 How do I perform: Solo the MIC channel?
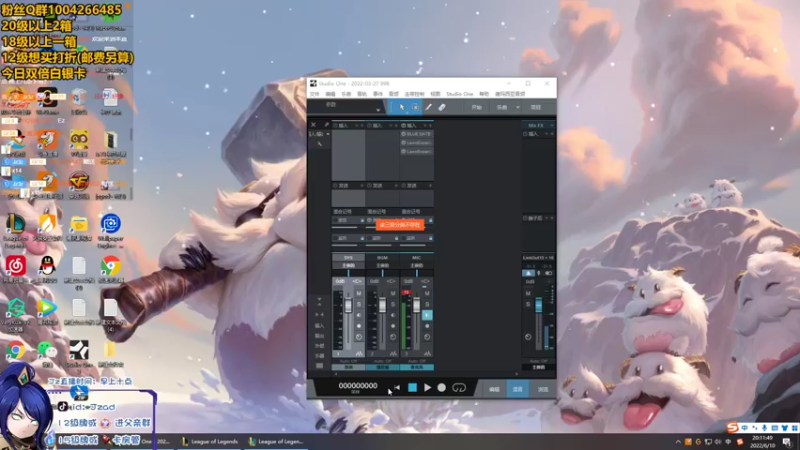(x=427, y=305)
